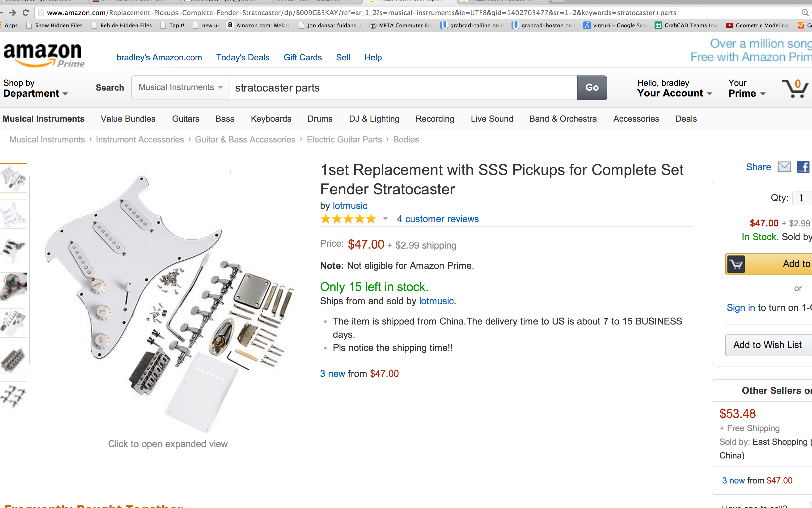Click the browser forward arrow
Screen dimensions: 812x508
[13, 13]
